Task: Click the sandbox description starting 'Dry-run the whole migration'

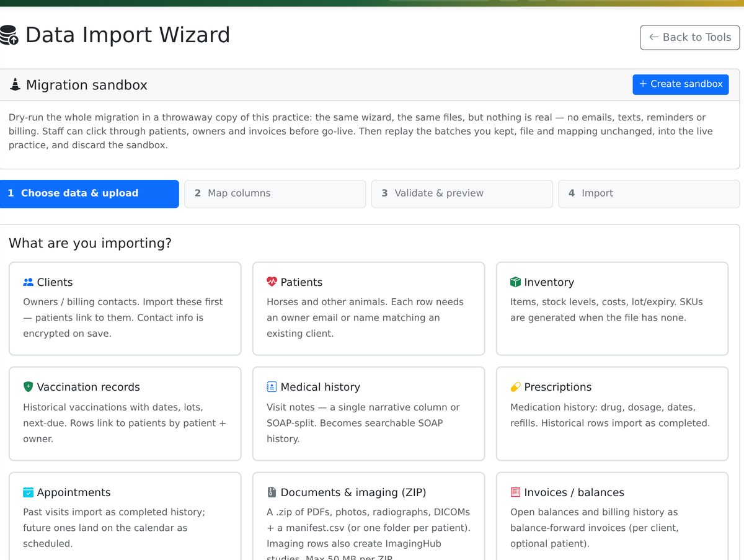Action: (x=361, y=131)
